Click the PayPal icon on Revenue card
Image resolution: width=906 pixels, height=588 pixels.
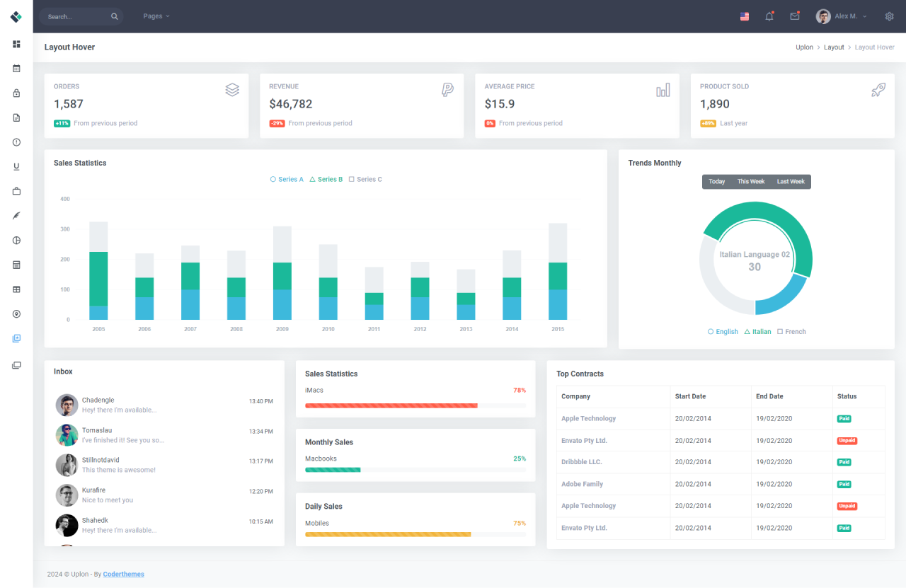point(447,90)
